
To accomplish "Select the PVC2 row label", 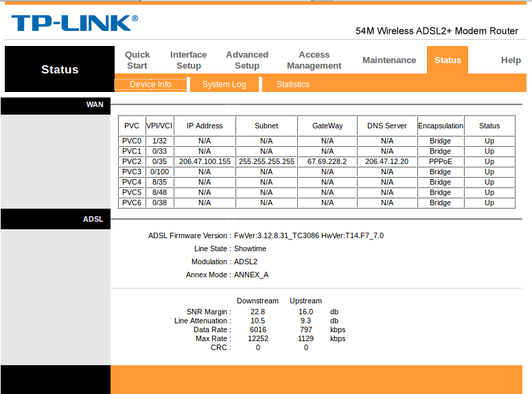I will pyautogui.click(x=132, y=161).
